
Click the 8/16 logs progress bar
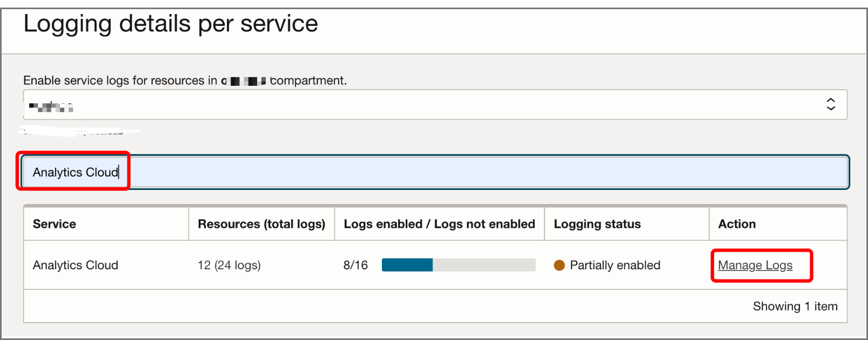click(458, 265)
